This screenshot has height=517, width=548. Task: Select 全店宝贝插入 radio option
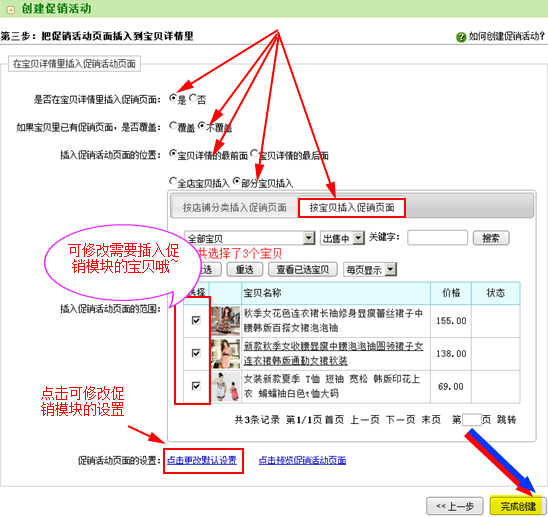point(173,181)
